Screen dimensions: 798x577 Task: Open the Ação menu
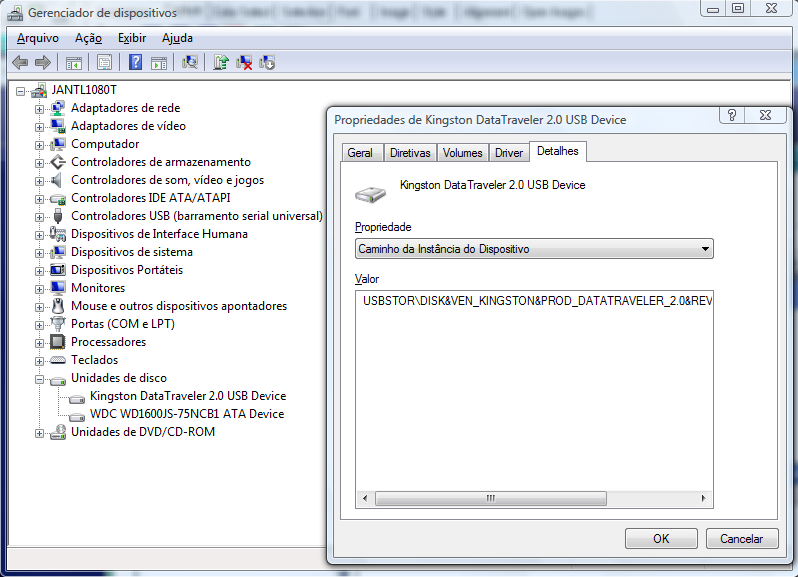point(89,38)
